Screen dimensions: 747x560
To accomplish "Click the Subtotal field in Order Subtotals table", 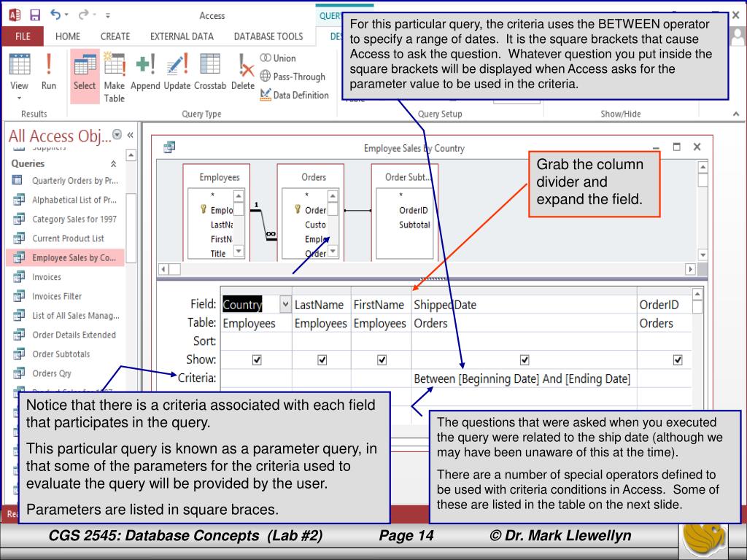I will point(414,225).
